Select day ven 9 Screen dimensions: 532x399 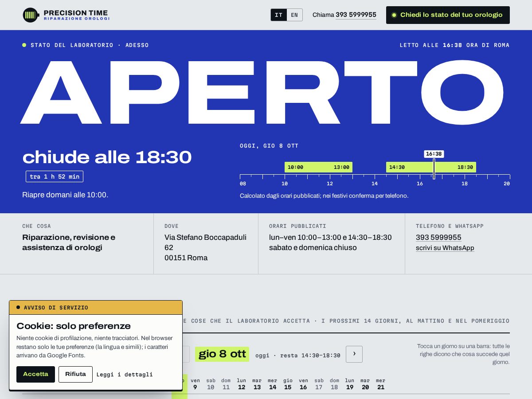pos(195,384)
